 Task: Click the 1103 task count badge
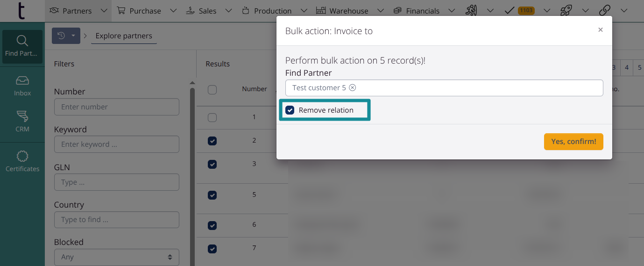[x=526, y=10]
